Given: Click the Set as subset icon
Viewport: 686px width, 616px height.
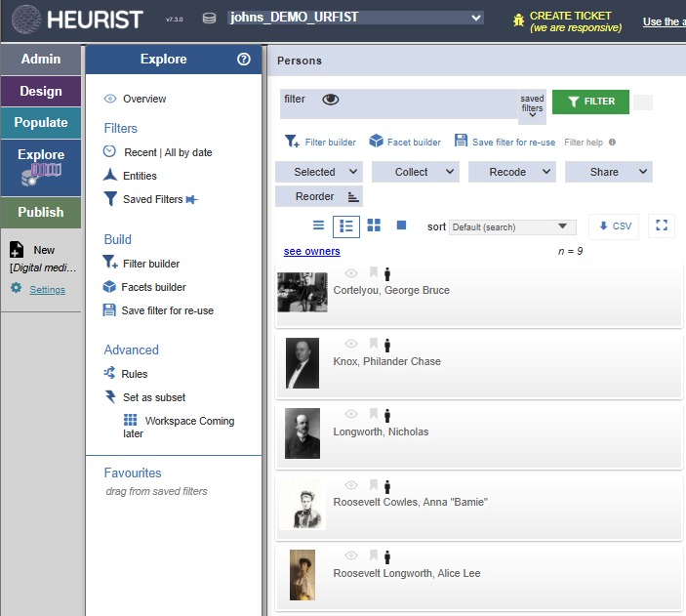Looking at the screenshot, I should click(x=110, y=396).
